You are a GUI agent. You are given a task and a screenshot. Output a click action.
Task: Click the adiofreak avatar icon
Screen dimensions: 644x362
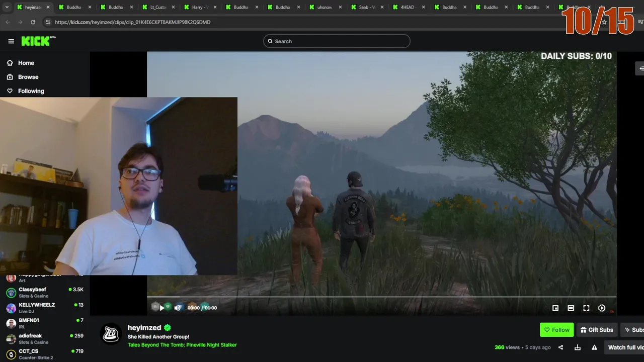pyautogui.click(x=11, y=339)
